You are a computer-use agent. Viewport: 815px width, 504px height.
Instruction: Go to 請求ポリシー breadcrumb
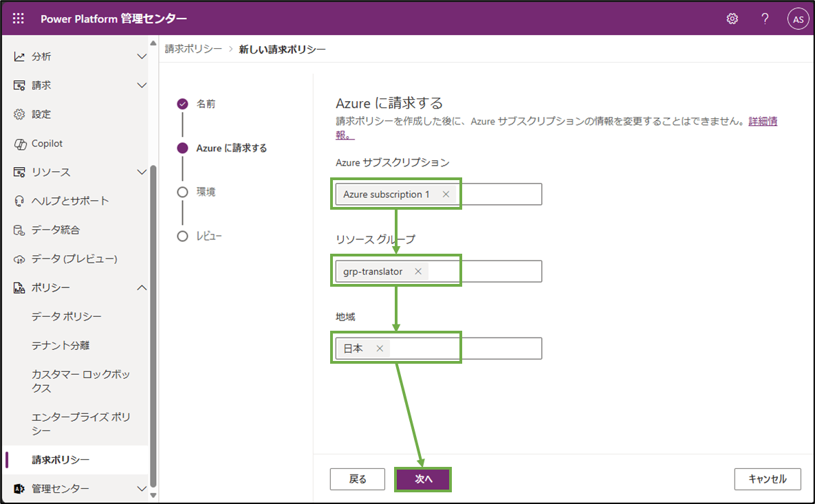tap(193, 49)
